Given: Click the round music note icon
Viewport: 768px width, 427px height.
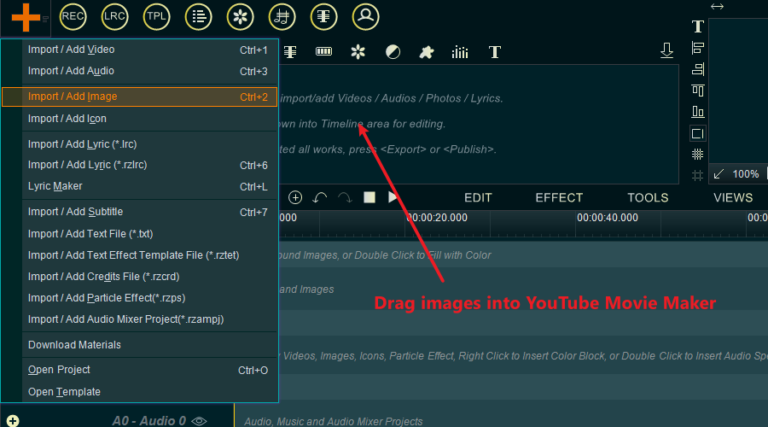Looking at the screenshot, I should click(x=282, y=17).
